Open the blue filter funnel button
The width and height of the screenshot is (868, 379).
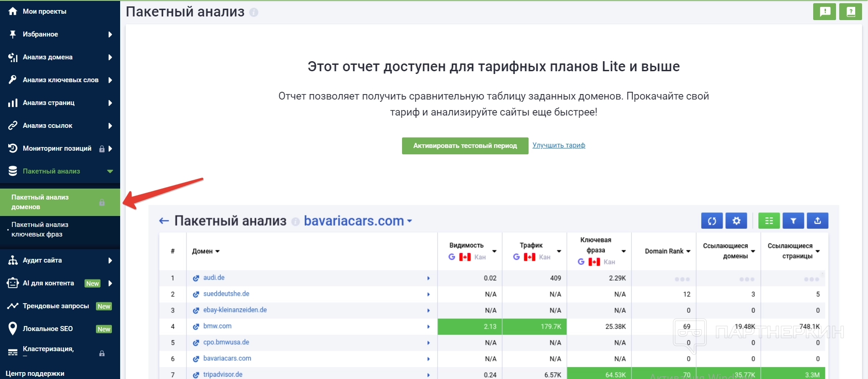tap(794, 221)
